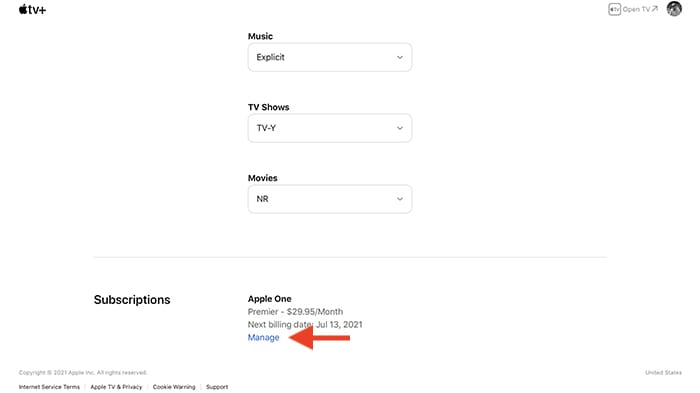Click the Music label
Viewport: 700px width, 393px height.
point(260,36)
